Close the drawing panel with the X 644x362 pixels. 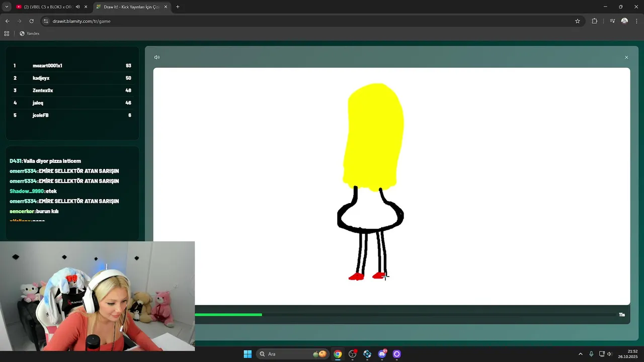coord(626,57)
